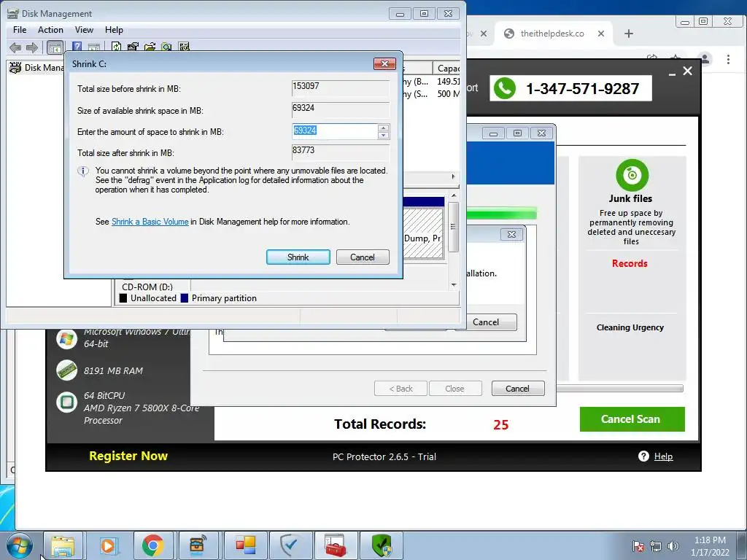The image size is (747, 560).
Task: Click the Capacity column header
Action: point(447,68)
